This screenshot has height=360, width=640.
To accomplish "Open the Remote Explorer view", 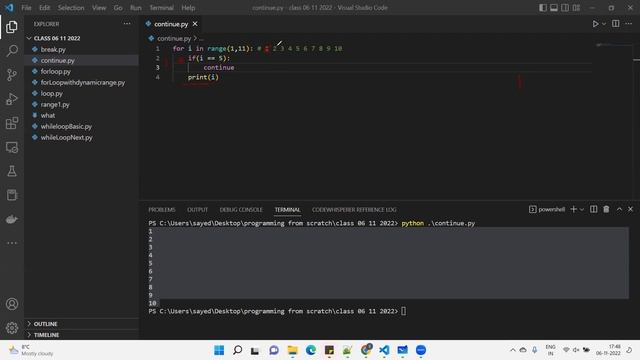I will tap(12, 147).
